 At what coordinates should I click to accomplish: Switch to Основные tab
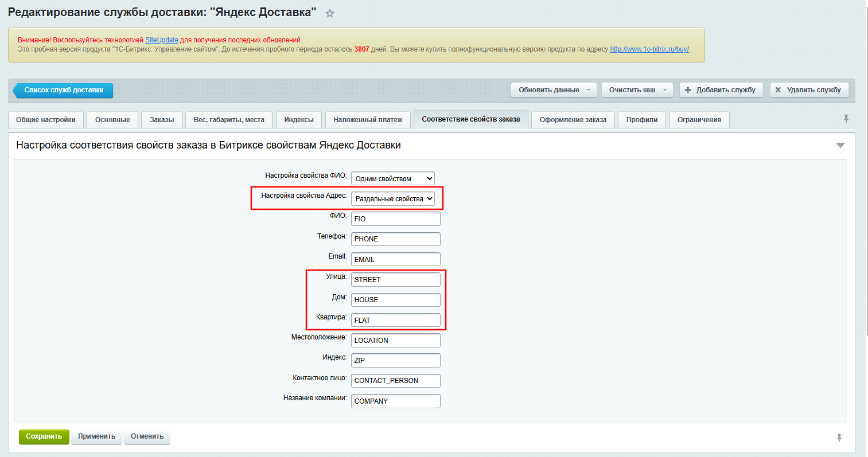[x=112, y=120]
